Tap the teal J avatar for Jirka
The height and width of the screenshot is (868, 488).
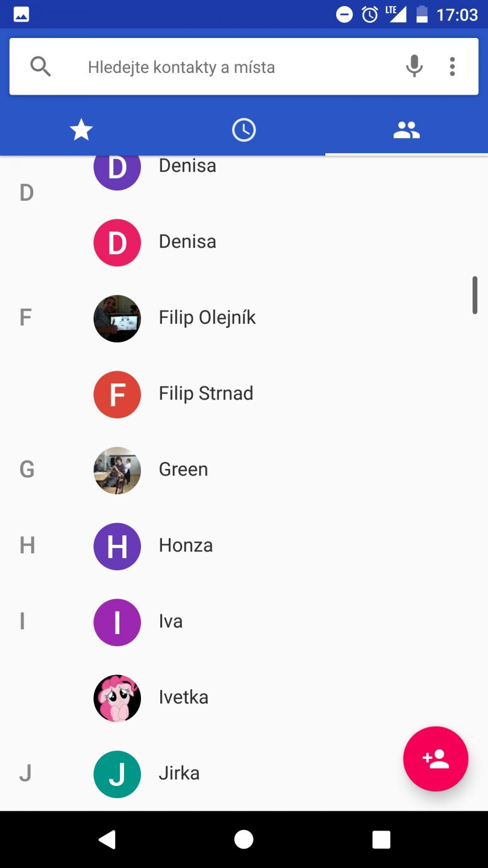pos(117,774)
